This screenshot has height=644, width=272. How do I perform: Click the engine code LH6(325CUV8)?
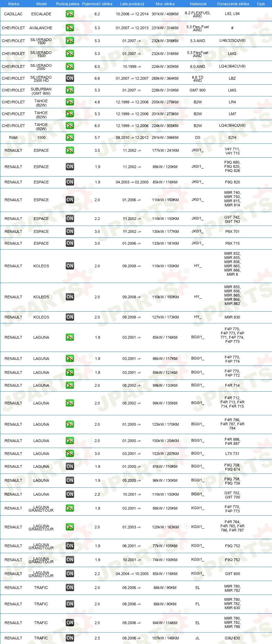232,40
